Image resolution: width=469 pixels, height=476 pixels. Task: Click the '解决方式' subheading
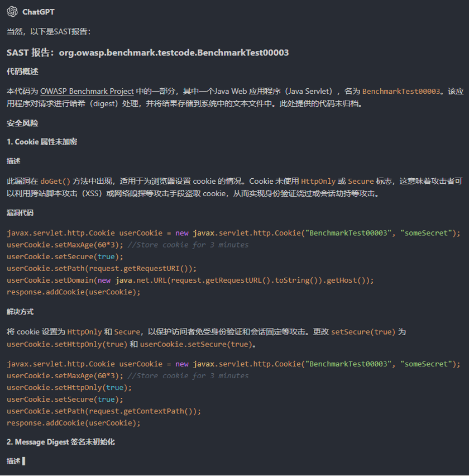pos(20,312)
